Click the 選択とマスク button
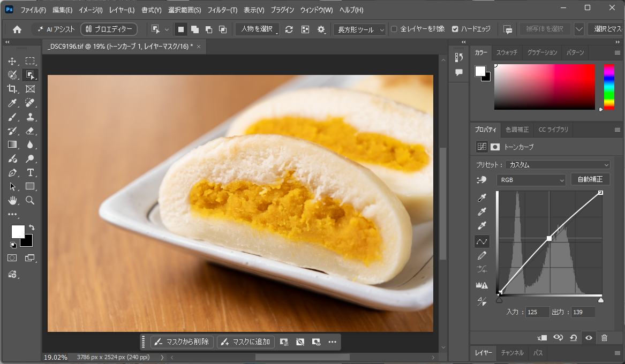This screenshot has width=625, height=364. [x=606, y=29]
